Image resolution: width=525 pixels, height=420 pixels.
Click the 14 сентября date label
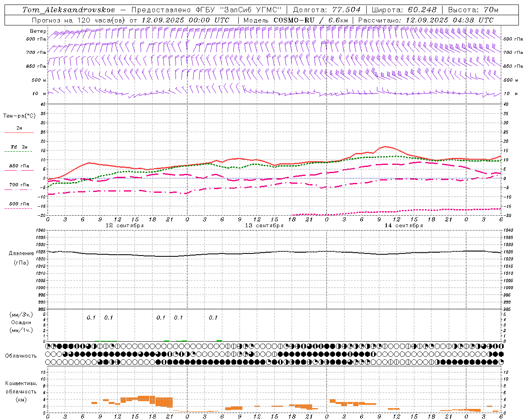(x=404, y=226)
